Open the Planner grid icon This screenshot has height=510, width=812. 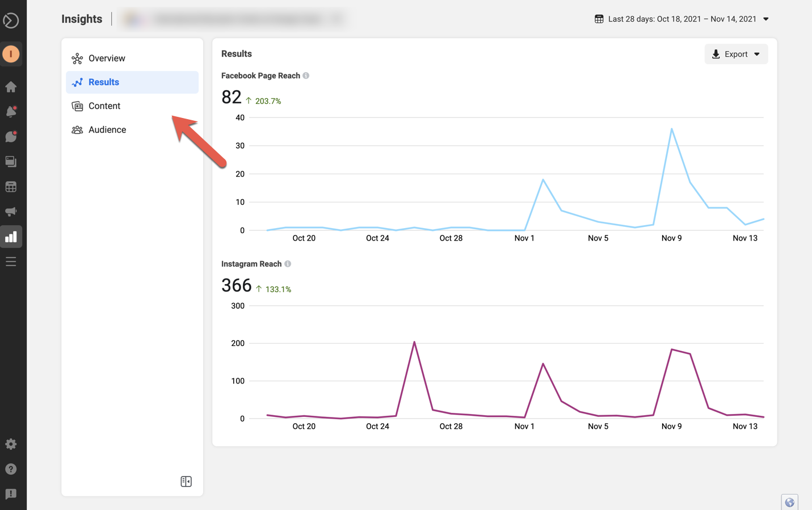click(11, 187)
